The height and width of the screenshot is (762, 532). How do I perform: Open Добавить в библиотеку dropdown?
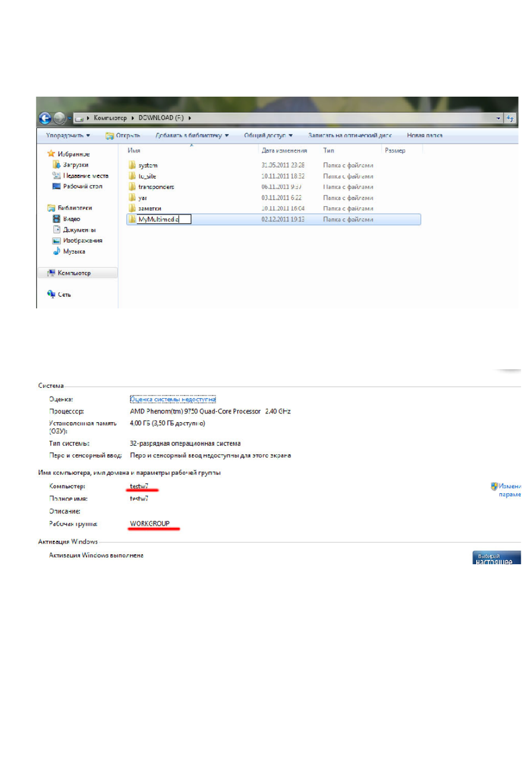coord(192,135)
